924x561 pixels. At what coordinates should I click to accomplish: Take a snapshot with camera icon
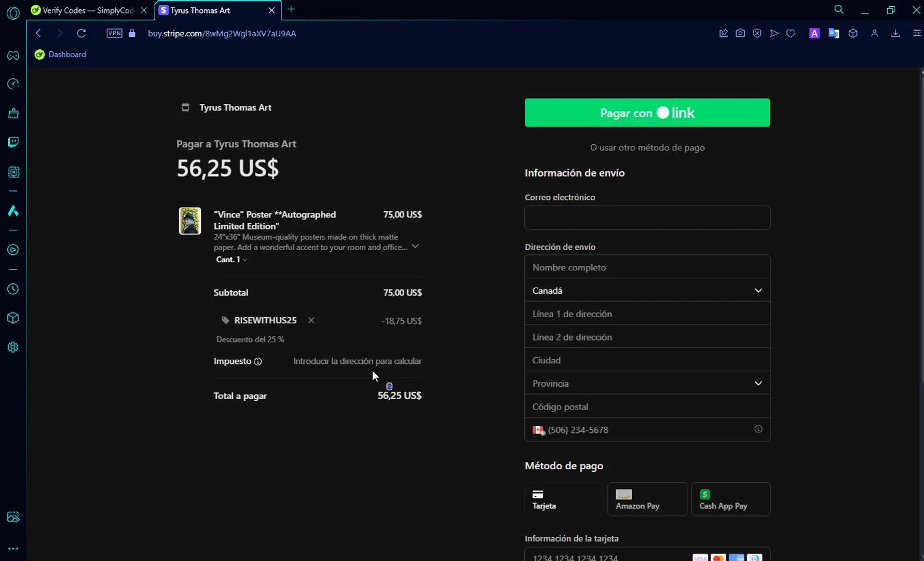click(740, 33)
